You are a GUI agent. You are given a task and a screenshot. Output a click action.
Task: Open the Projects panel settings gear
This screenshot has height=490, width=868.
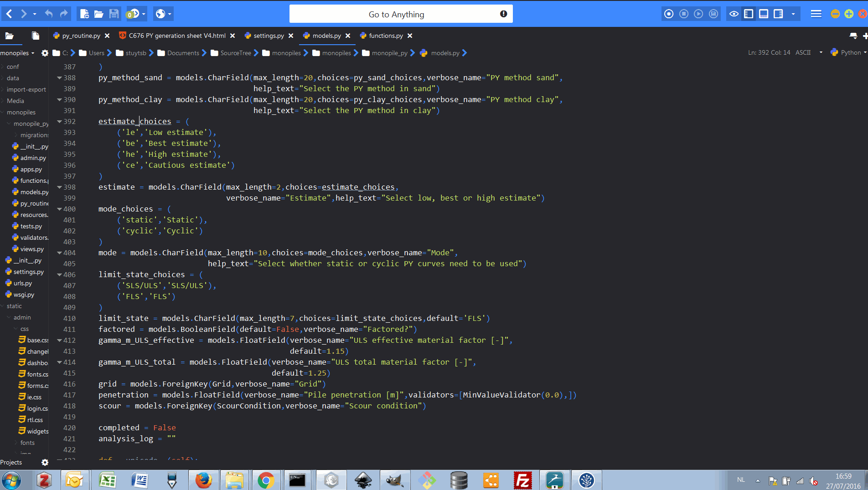point(45,462)
